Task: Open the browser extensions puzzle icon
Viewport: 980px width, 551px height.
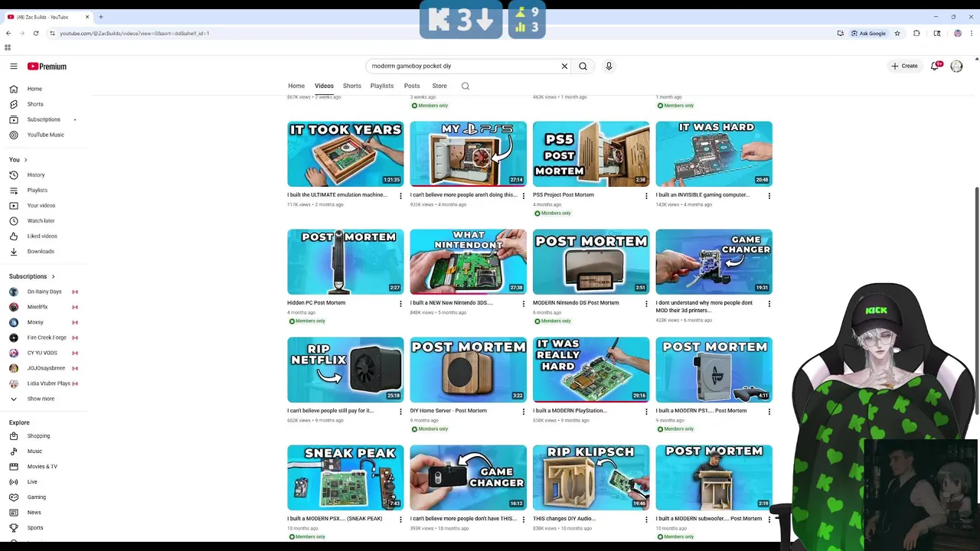Action: [916, 33]
